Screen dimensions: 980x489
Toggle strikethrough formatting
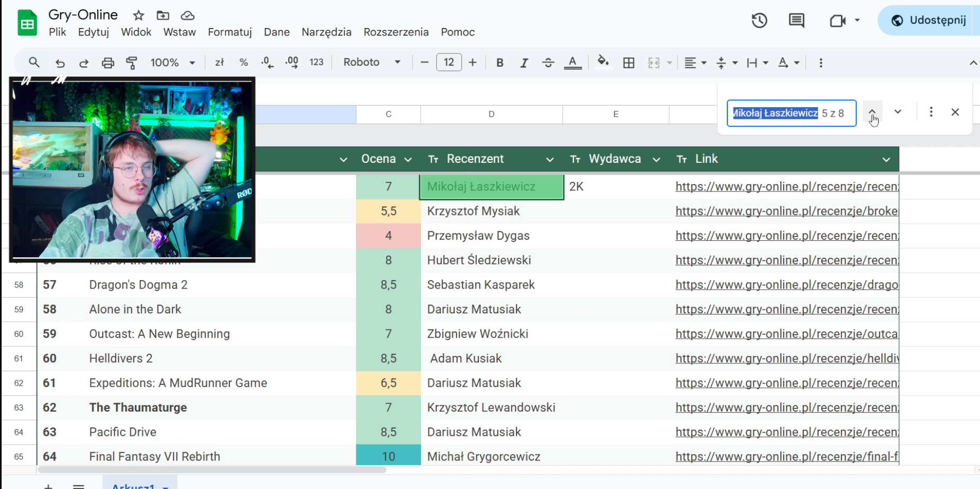point(548,63)
